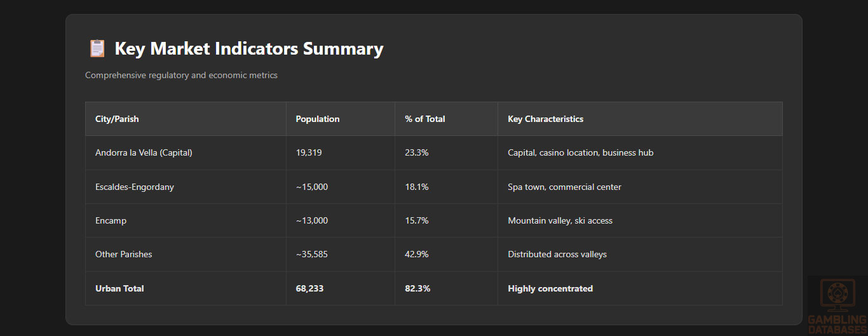This screenshot has height=336, width=868.
Task: Click the Other Parishes cell
Action: pyautogui.click(x=124, y=254)
